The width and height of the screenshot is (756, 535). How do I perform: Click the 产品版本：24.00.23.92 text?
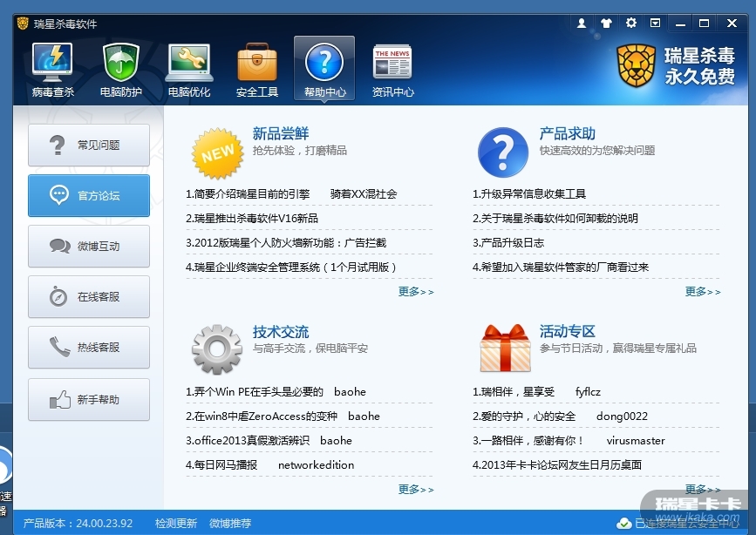click(78, 524)
